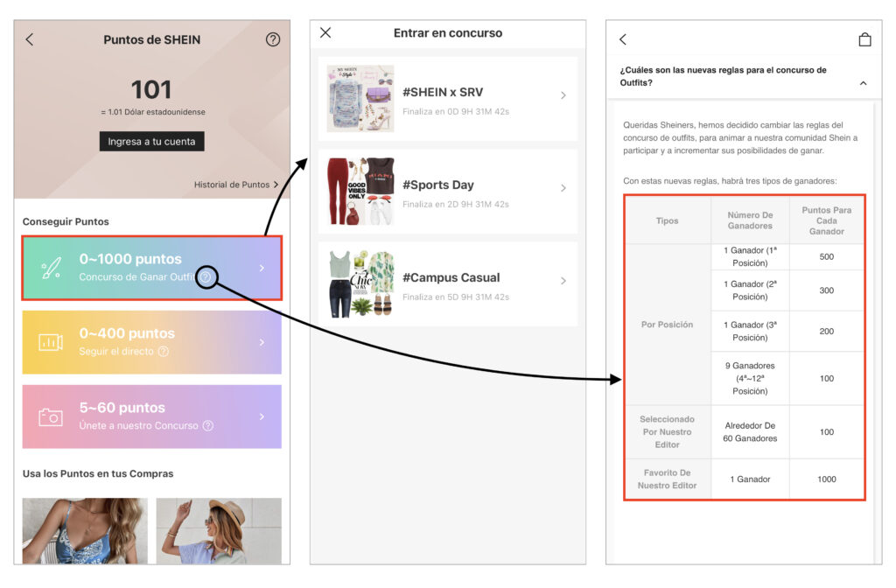This screenshot has width=896, height=588.
Task: Click '1 Ganador (3ª Posición)' cell
Action: [x=750, y=332]
